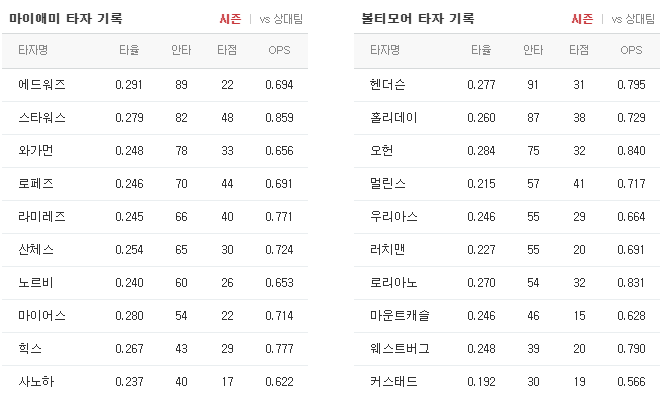Click player name 마운트캐슬
The width and height of the screenshot is (660, 405).
click(x=399, y=315)
